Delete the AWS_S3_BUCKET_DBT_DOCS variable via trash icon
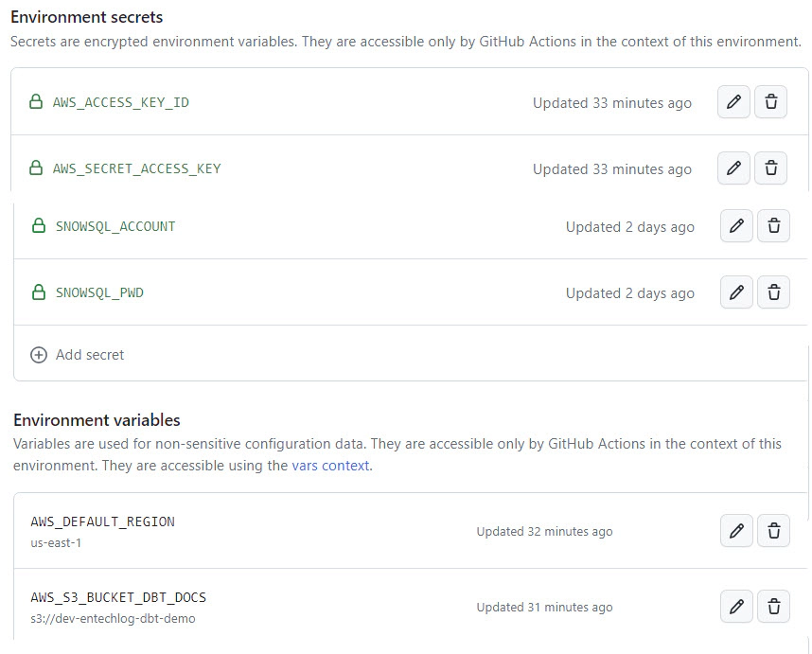Screen dimensions: 812x654 coord(774,607)
